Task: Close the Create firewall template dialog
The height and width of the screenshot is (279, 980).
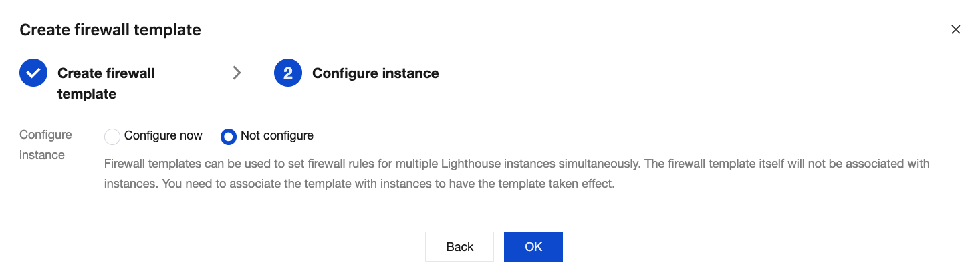Action: click(955, 29)
